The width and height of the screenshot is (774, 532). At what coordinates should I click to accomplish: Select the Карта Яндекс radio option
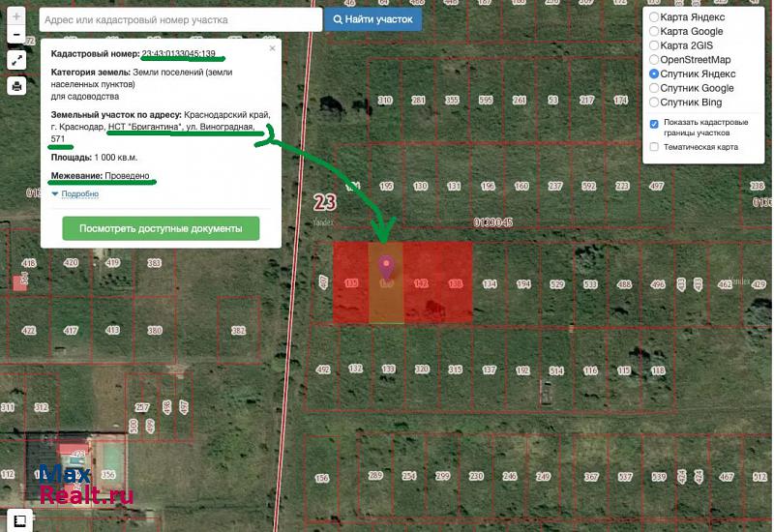click(655, 17)
